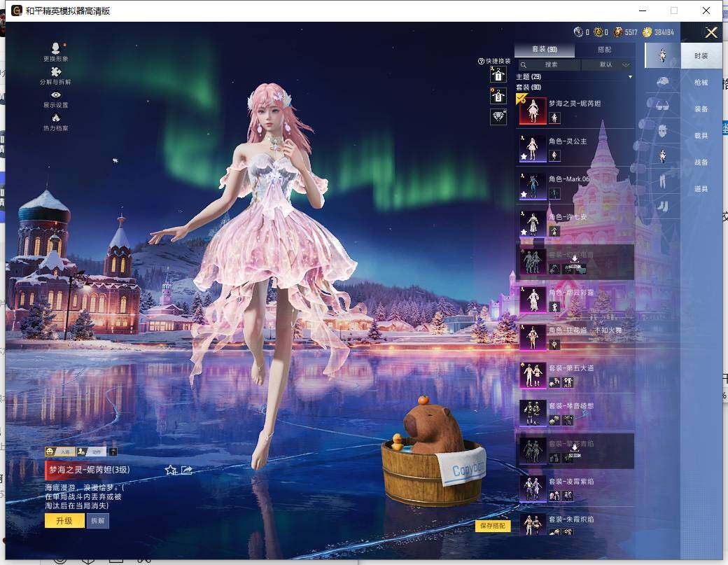728x565 pixels.
Task: Expand the arrow next to 动作 tab
Action: point(113,452)
